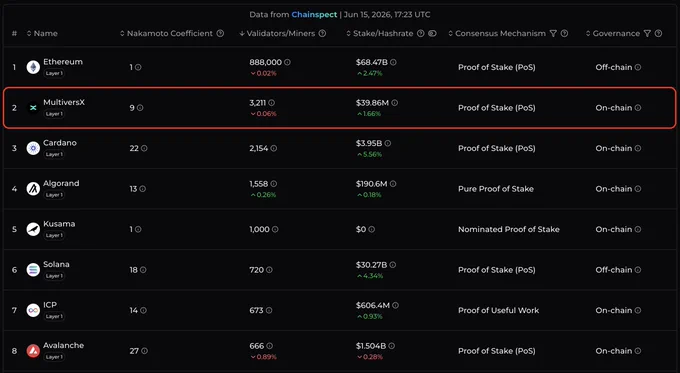Open the Avalanche name link
680x373 pixels.
pyautogui.click(x=63, y=345)
